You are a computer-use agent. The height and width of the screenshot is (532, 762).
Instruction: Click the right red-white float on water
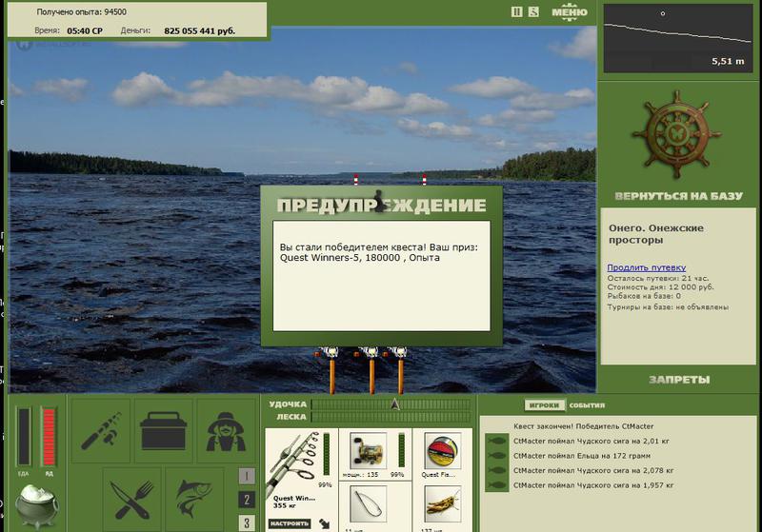click(424, 180)
